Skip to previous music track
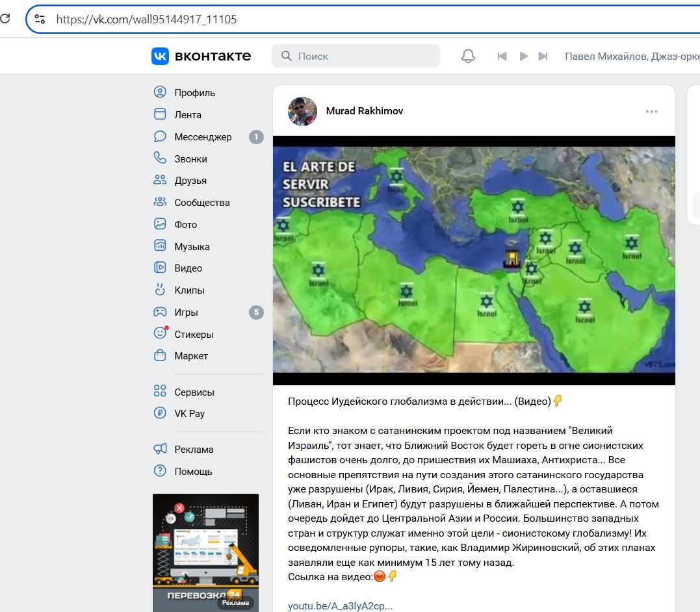The height and width of the screenshot is (612, 700). pyautogui.click(x=502, y=57)
